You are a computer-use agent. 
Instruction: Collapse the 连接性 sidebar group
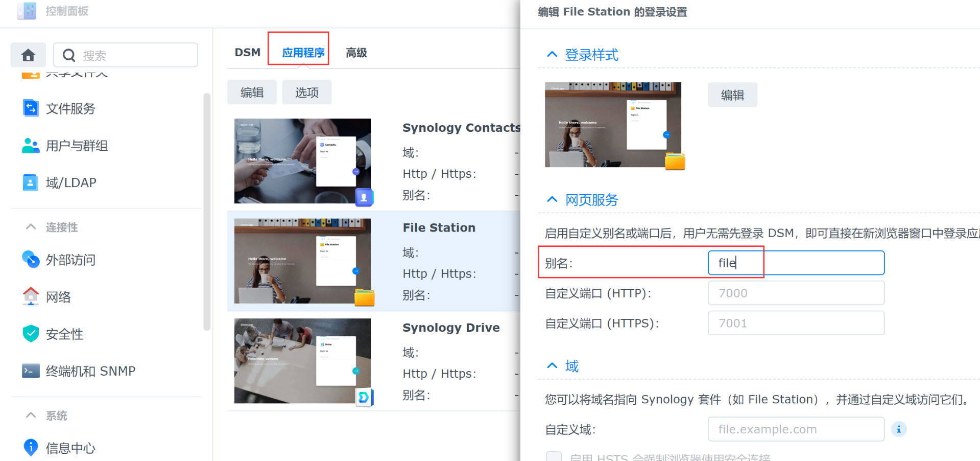point(31,226)
